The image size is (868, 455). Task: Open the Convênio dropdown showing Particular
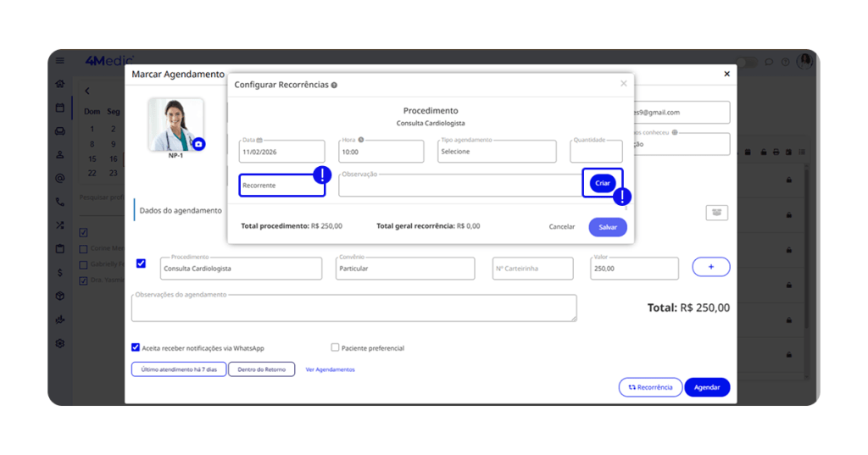403,269
